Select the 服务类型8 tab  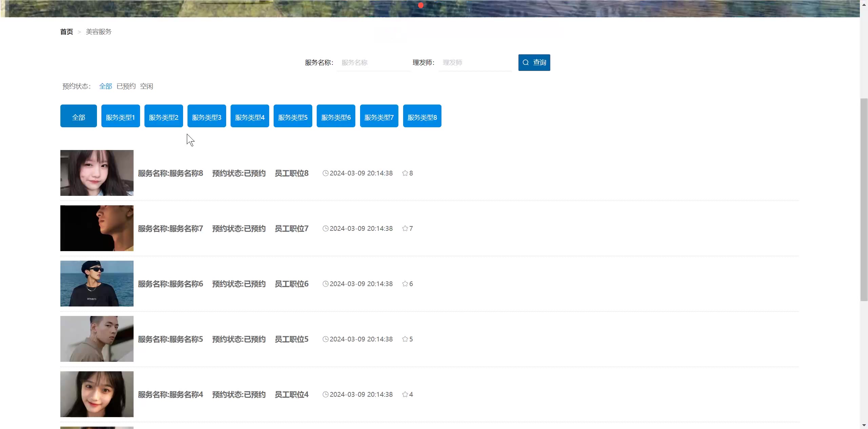(422, 116)
